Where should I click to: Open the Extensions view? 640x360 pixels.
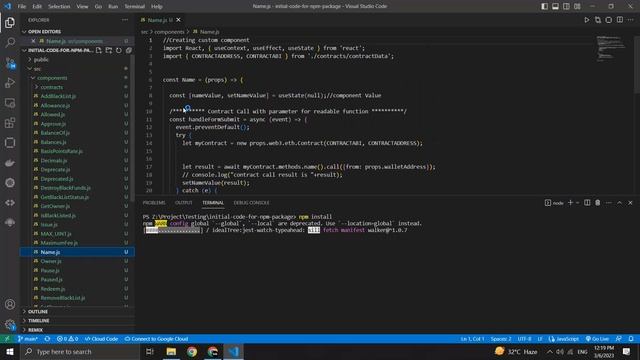(x=10, y=123)
